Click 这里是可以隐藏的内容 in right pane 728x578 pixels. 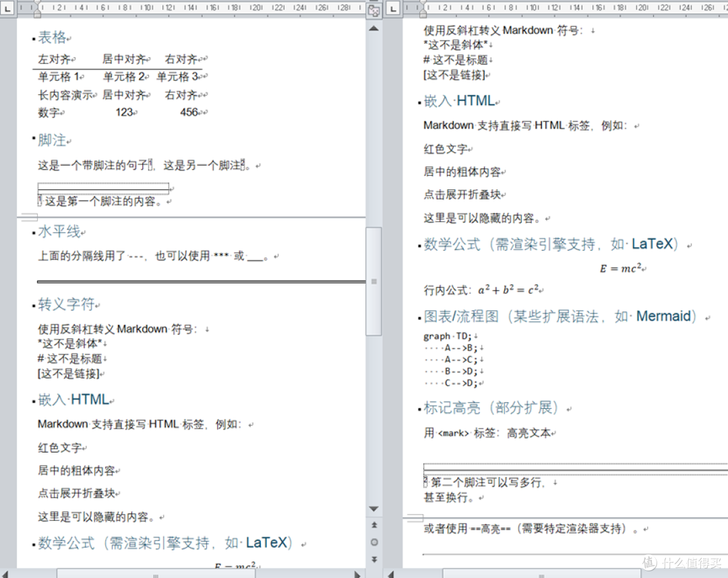coord(483,218)
